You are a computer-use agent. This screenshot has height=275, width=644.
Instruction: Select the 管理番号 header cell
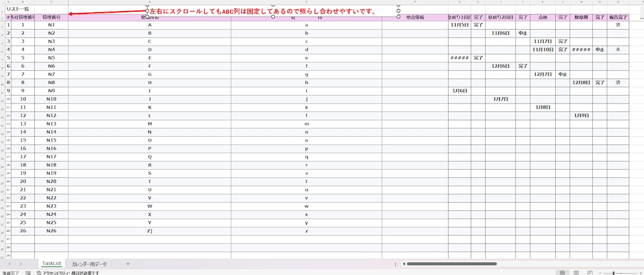51,17
